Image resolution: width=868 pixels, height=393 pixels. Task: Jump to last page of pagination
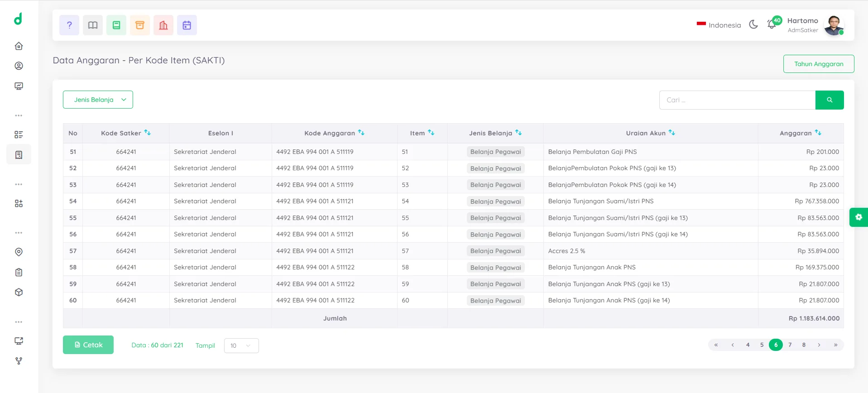[x=835, y=345]
